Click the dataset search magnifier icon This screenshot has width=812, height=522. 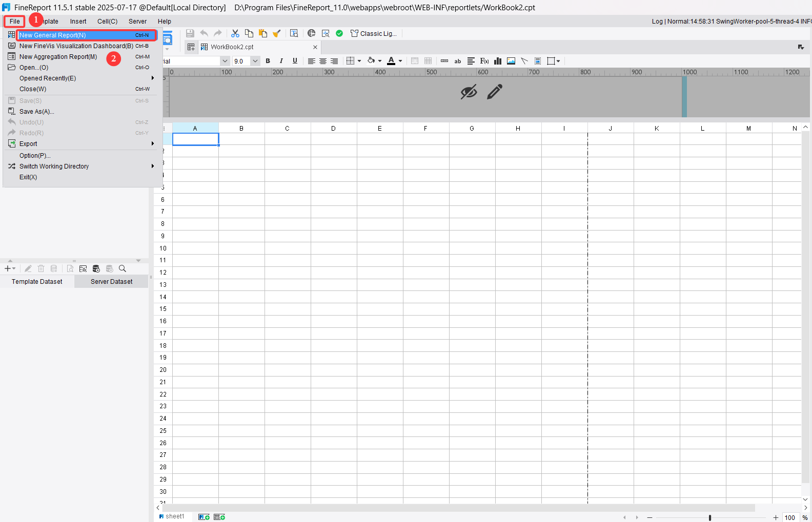click(x=123, y=268)
